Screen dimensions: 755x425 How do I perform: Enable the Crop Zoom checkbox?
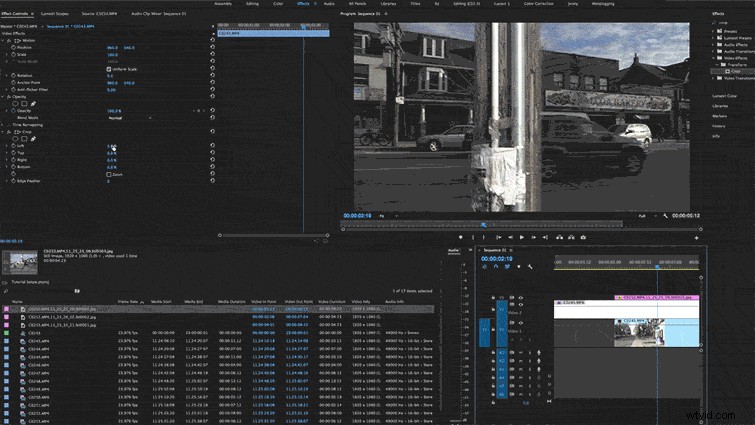coord(109,174)
